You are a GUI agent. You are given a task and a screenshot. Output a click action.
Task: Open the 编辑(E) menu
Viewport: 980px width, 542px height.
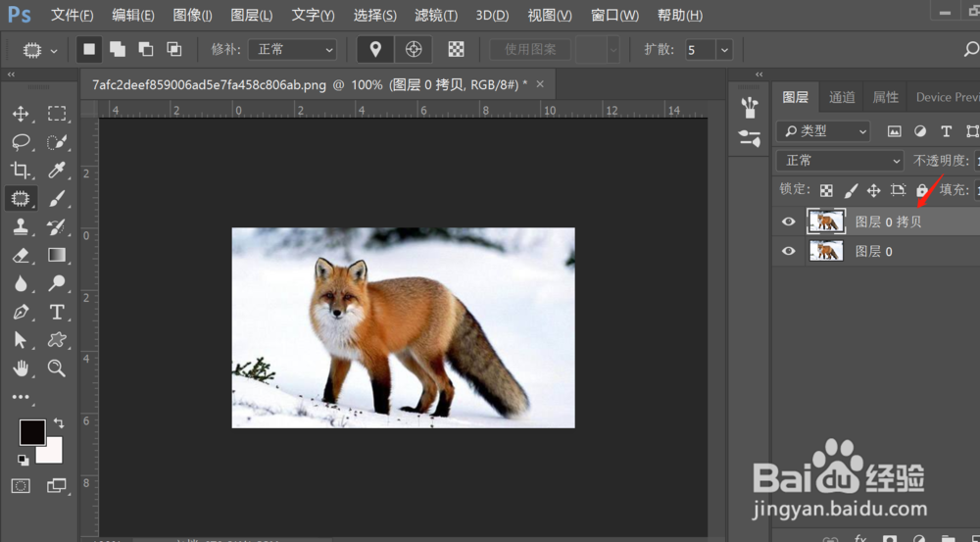pos(133,15)
